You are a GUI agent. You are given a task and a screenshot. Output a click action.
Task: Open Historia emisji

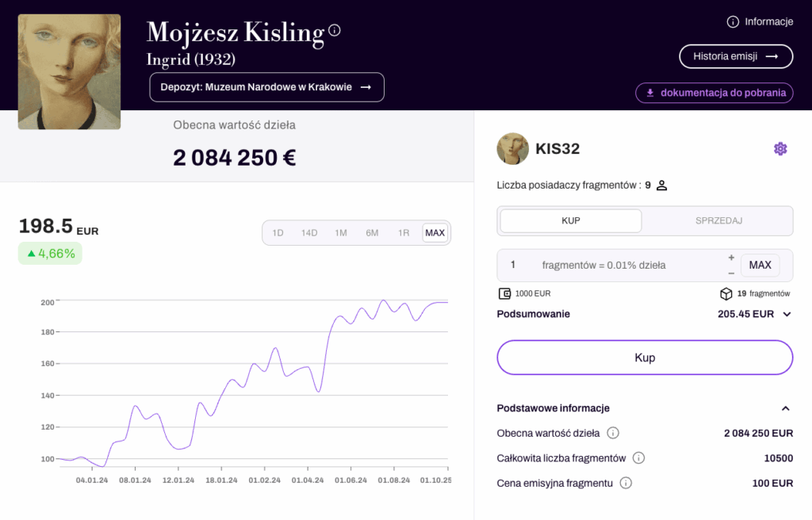(736, 56)
